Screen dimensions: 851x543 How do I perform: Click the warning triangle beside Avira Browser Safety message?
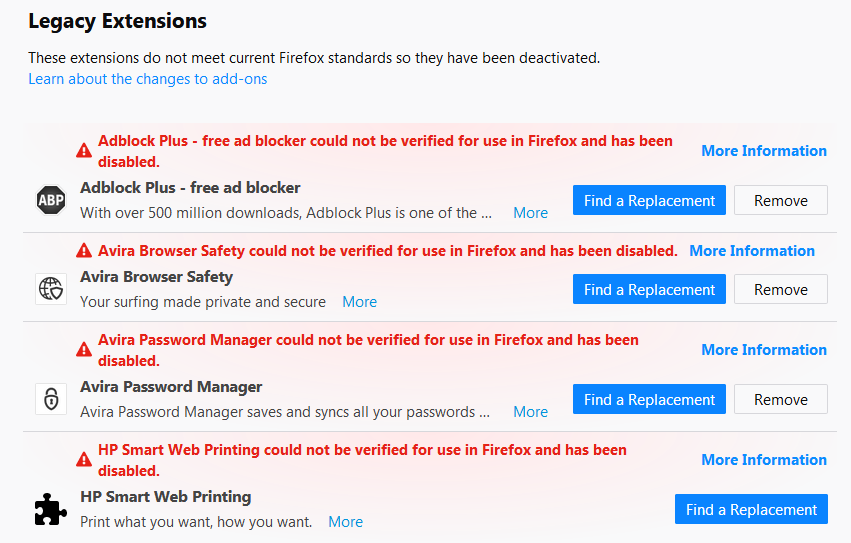click(x=84, y=250)
